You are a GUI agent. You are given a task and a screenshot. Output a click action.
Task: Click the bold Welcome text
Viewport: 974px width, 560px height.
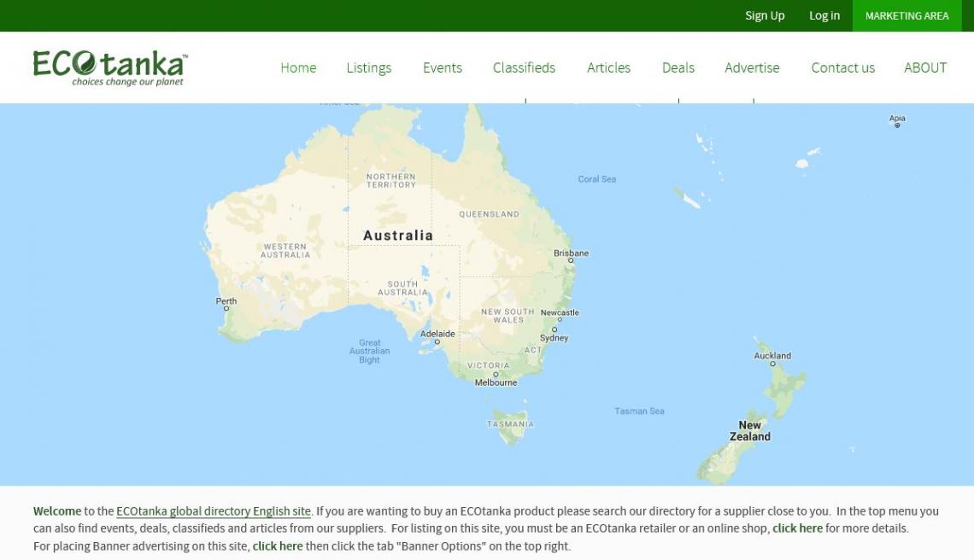(57, 511)
